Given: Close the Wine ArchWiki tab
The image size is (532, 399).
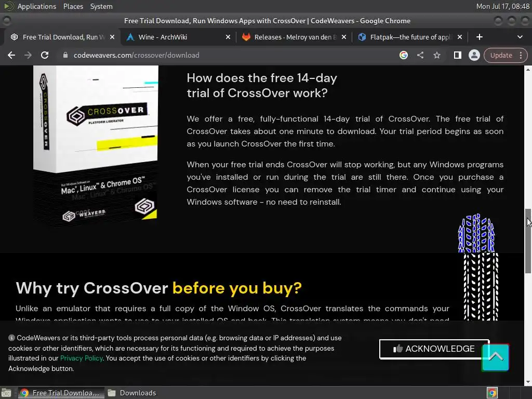Looking at the screenshot, I should tap(228, 37).
